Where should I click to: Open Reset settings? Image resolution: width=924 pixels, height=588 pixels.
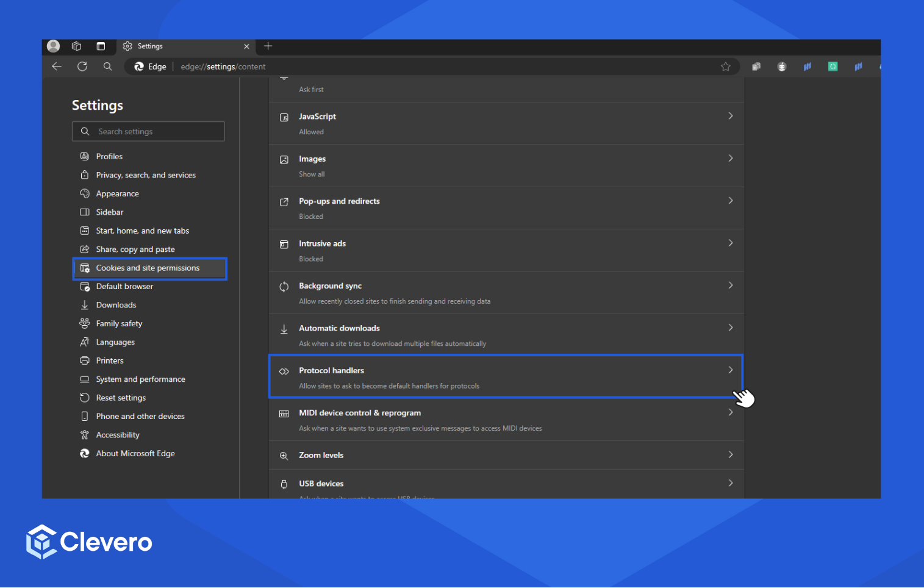pyautogui.click(x=121, y=398)
